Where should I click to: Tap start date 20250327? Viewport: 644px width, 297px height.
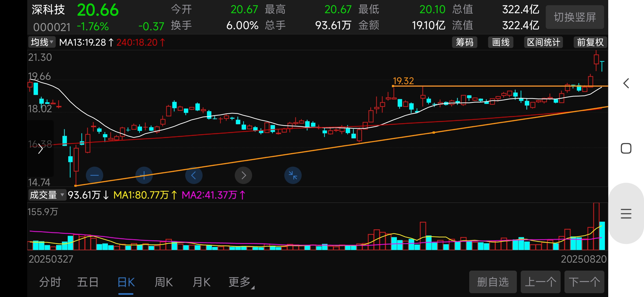coord(51,259)
